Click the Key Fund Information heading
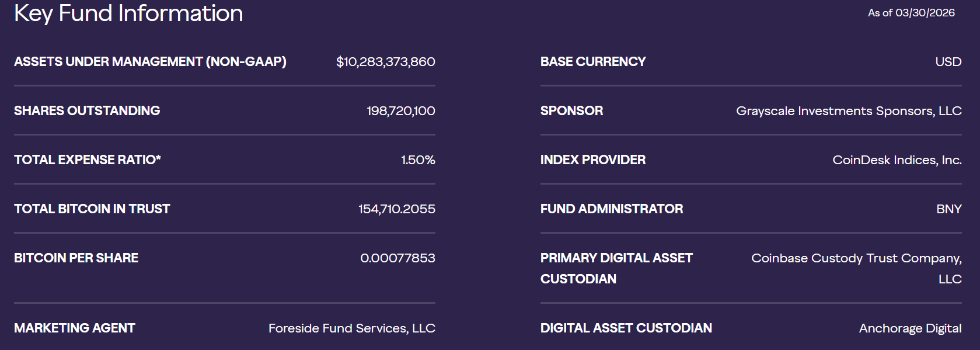The width and height of the screenshot is (980, 350). 128,13
